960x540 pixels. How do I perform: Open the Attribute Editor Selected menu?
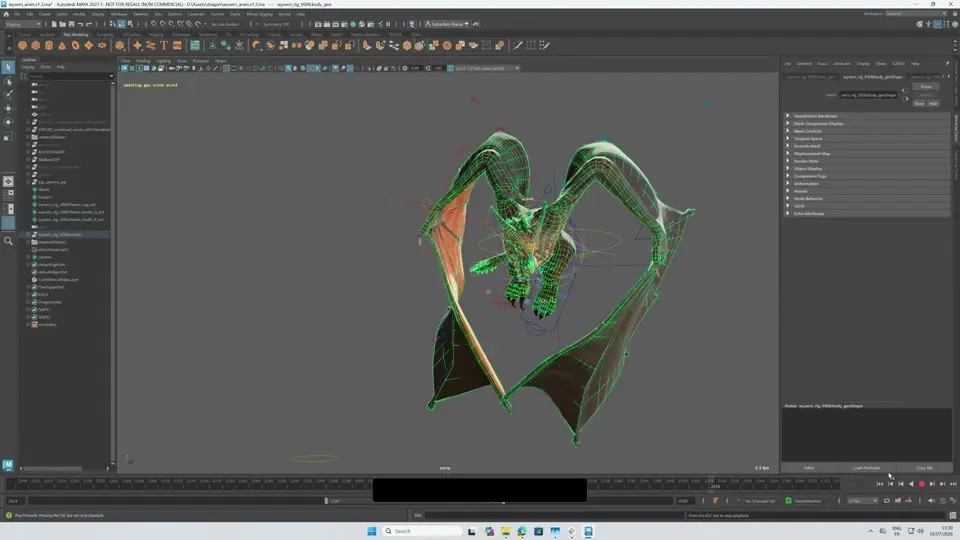pos(804,63)
